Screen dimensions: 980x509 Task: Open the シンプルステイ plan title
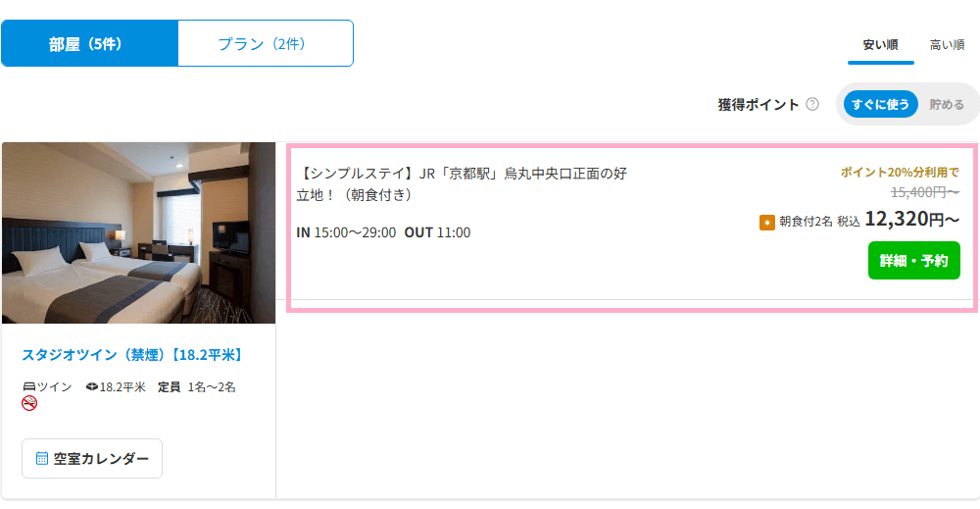462,183
